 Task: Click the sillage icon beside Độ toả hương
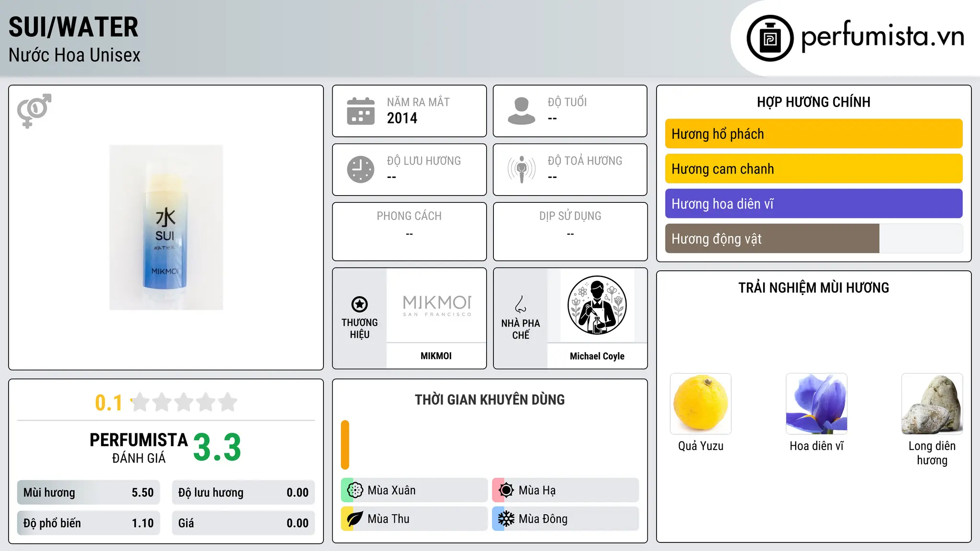522,169
